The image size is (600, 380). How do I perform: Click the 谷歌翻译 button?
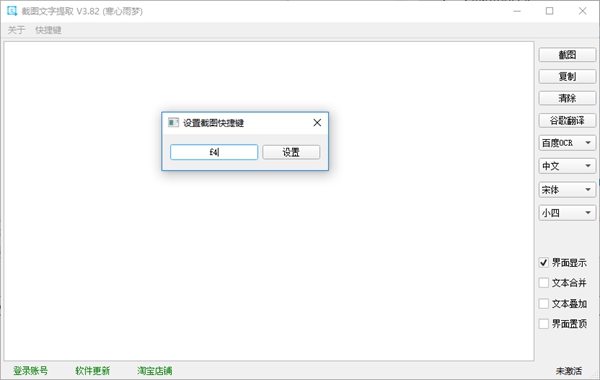coord(567,121)
